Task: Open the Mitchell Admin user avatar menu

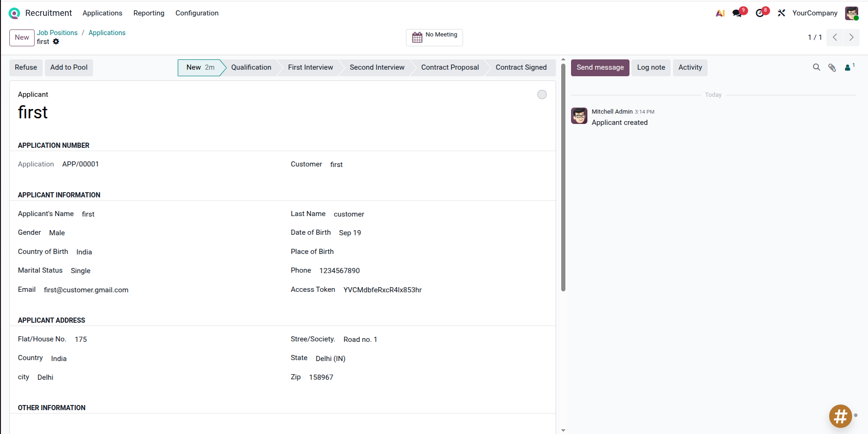Action: (x=851, y=13)
